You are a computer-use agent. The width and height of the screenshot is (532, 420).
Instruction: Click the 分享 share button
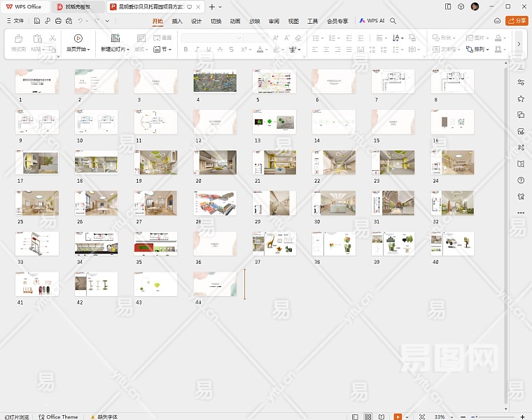click(517, 21)
